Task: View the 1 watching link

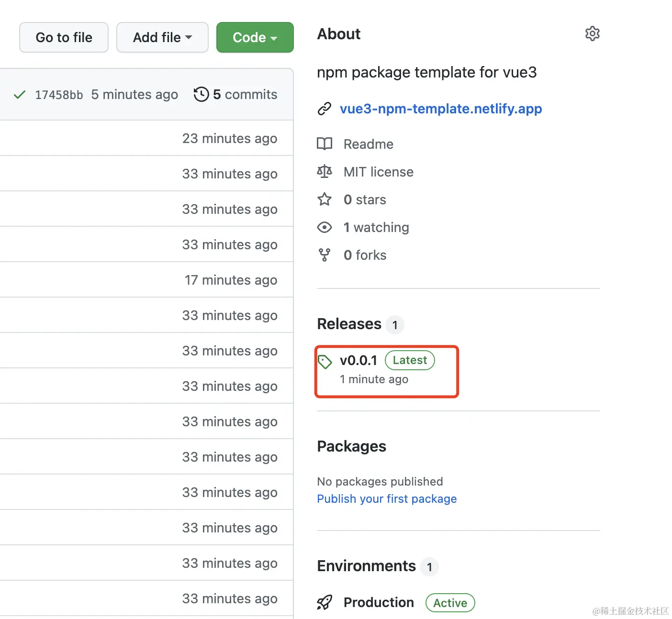Action: [x=376, y=227]
